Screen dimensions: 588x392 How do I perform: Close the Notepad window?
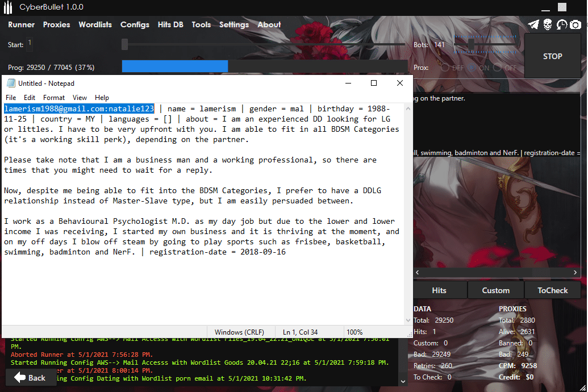point(400,83)
